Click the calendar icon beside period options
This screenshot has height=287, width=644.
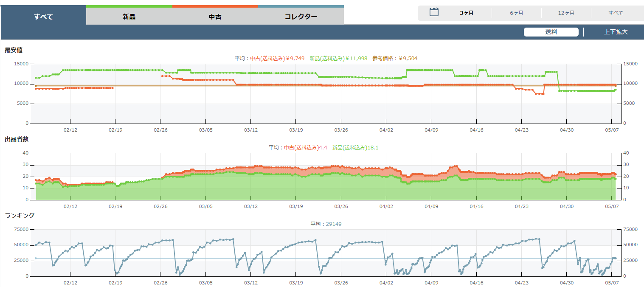pos(433,12)
